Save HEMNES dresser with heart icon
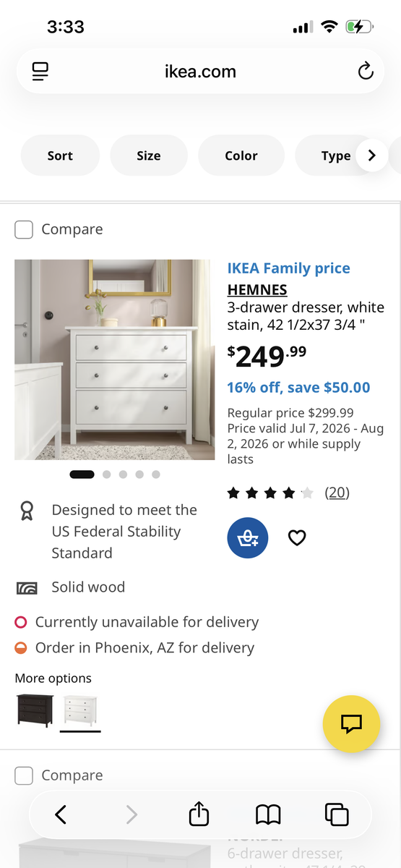 coord(297,537)
